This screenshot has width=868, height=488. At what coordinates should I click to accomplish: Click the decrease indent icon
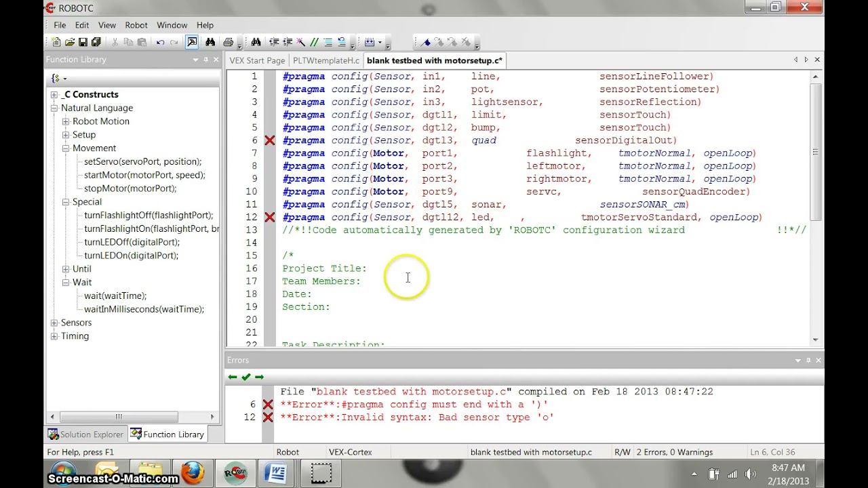click(274, 42)
